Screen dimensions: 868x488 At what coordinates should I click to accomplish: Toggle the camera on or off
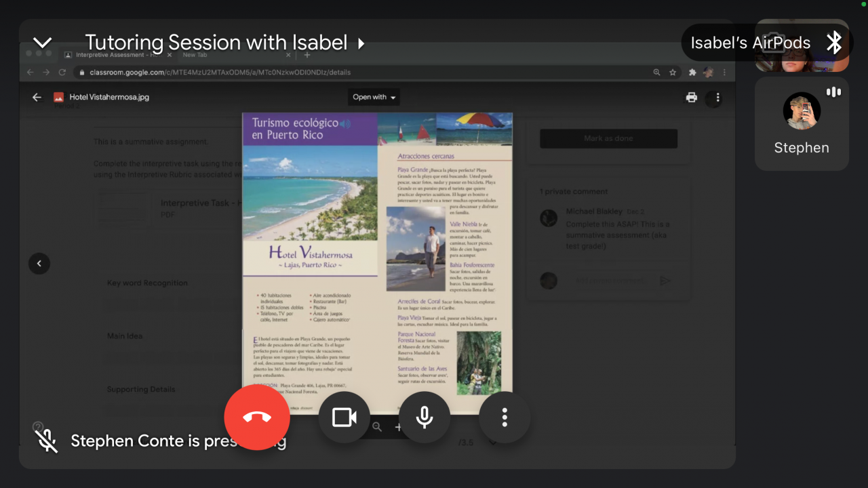pyautogui.click(x=344, y=418)
